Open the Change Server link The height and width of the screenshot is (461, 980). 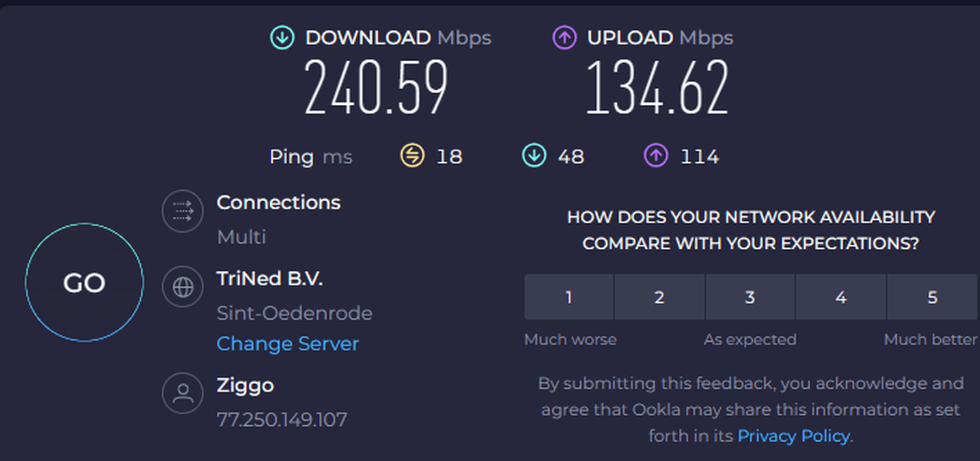[287, 343]
